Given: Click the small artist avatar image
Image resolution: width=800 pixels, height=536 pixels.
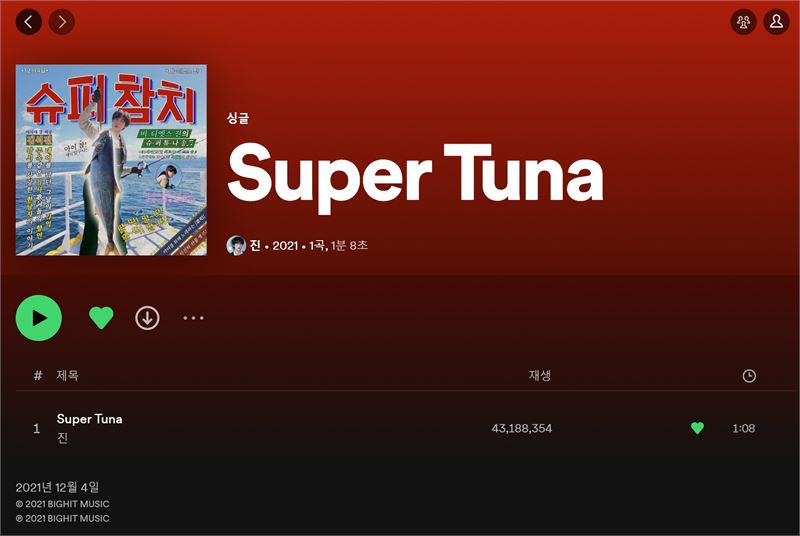Looking at the screenshot, I should (x=236, y=245).
